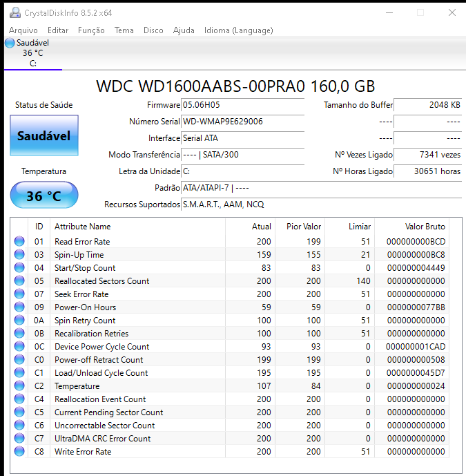This screenshot has height=476, width=466.
Task: Select raw value 000000000BC8 of Spin-Up Time
Action: (416, 255)
